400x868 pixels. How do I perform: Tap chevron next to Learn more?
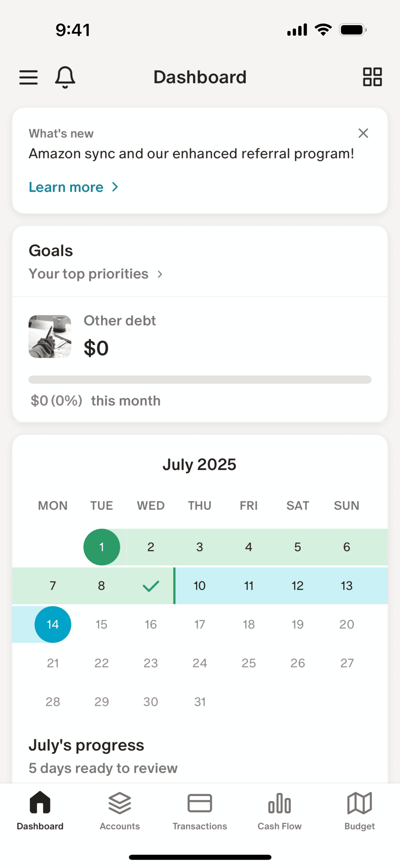115,187
